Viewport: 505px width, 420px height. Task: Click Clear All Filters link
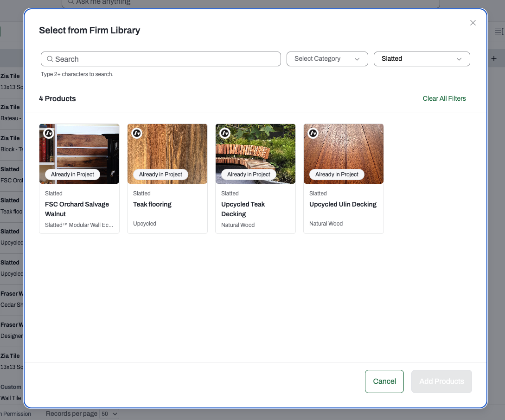444,99
